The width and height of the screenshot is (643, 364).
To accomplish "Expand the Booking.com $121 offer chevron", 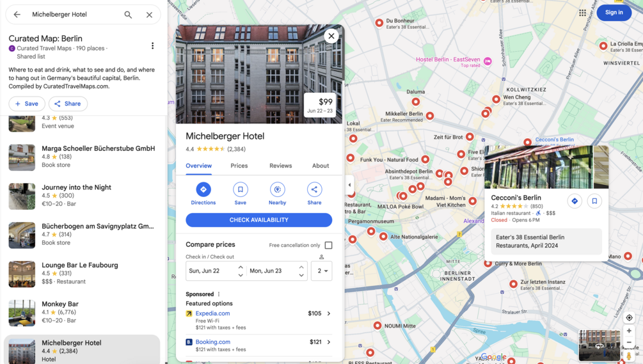I will point(328,342).
